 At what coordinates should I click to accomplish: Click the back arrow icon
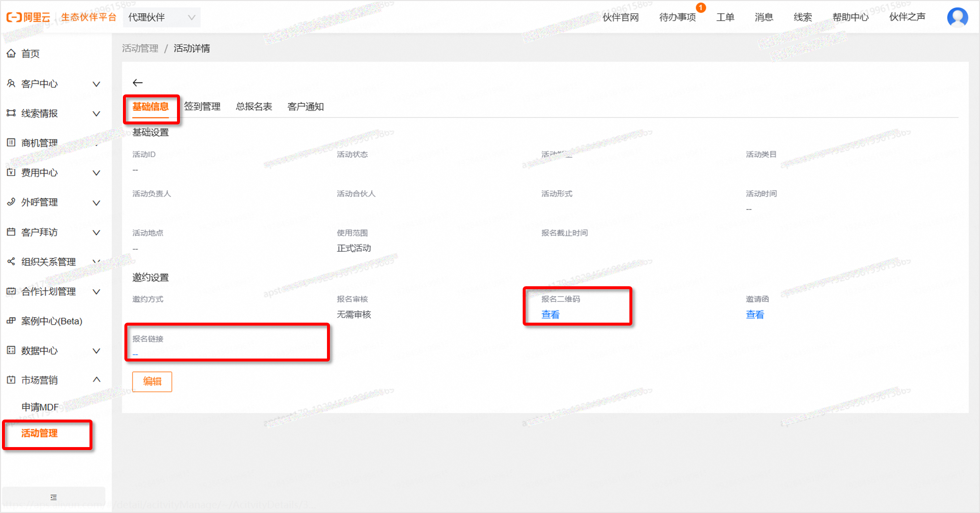pos(138,83)
